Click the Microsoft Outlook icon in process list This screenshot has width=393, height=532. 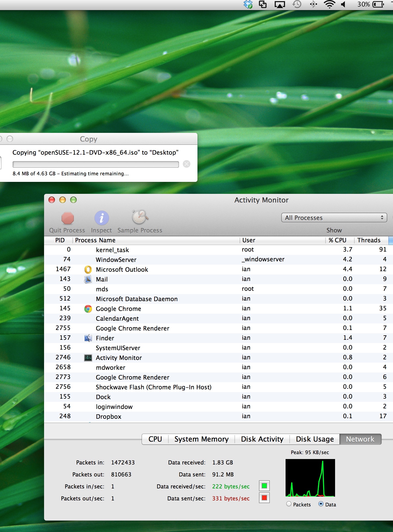[x=88, y=270]
